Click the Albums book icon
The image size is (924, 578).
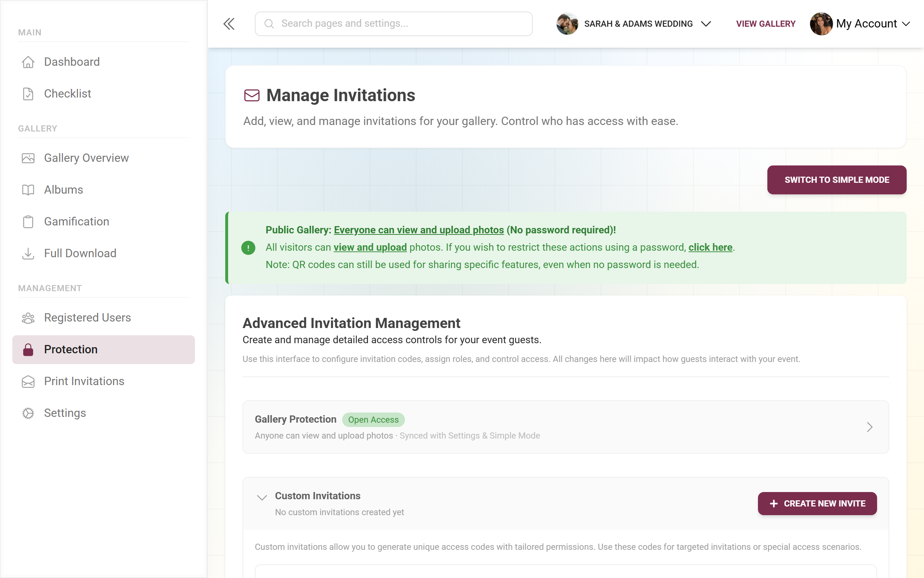coord(28,190)
